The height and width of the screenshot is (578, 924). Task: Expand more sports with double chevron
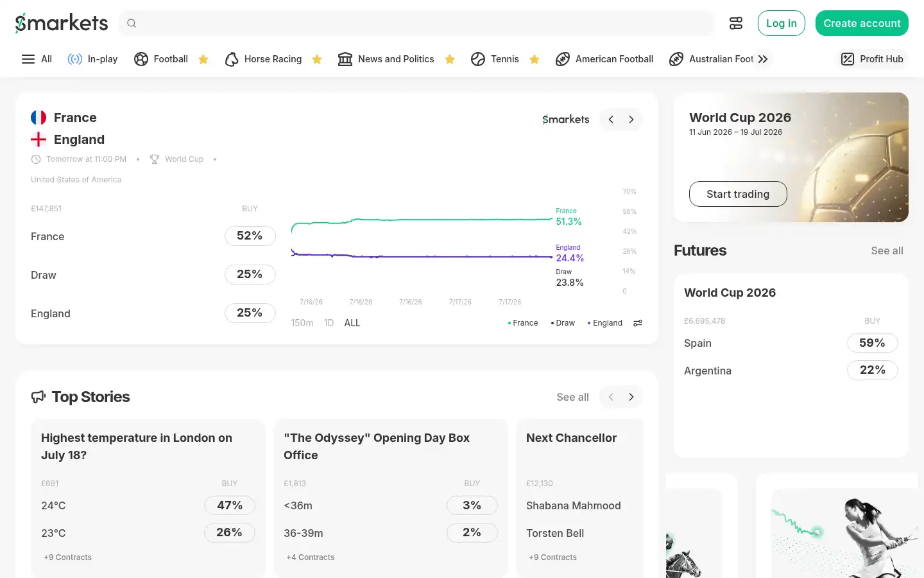(763, 59)
